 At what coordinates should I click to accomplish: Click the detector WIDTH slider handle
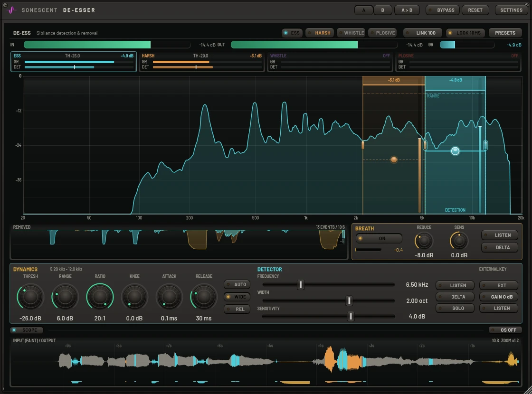pos(349,300)
